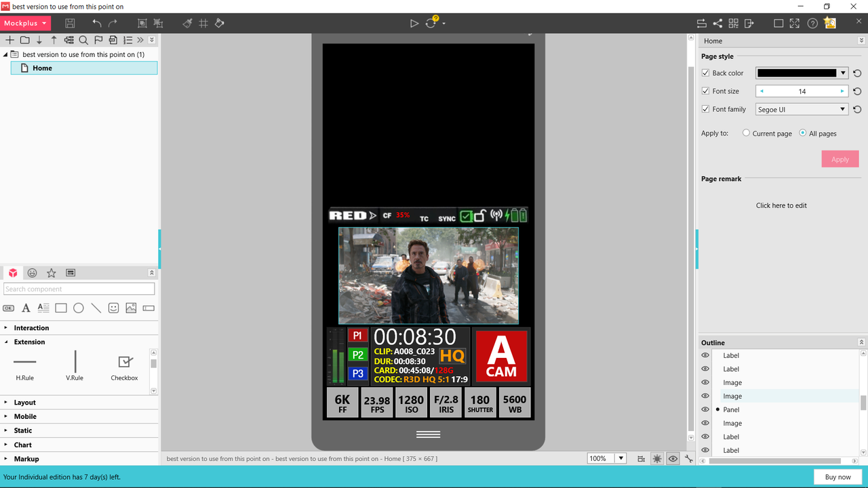Add a new page with plus icon

(9, 40)
